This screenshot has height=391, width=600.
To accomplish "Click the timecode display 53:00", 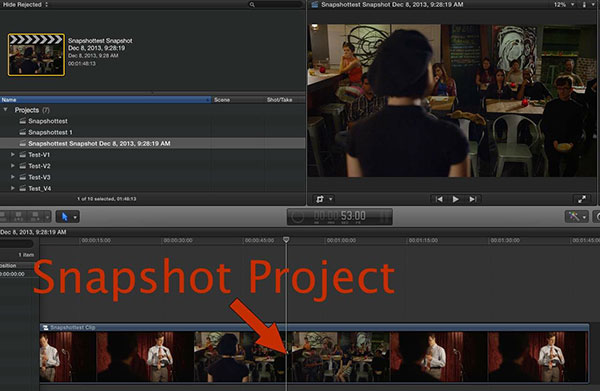I will pos(340,217).
